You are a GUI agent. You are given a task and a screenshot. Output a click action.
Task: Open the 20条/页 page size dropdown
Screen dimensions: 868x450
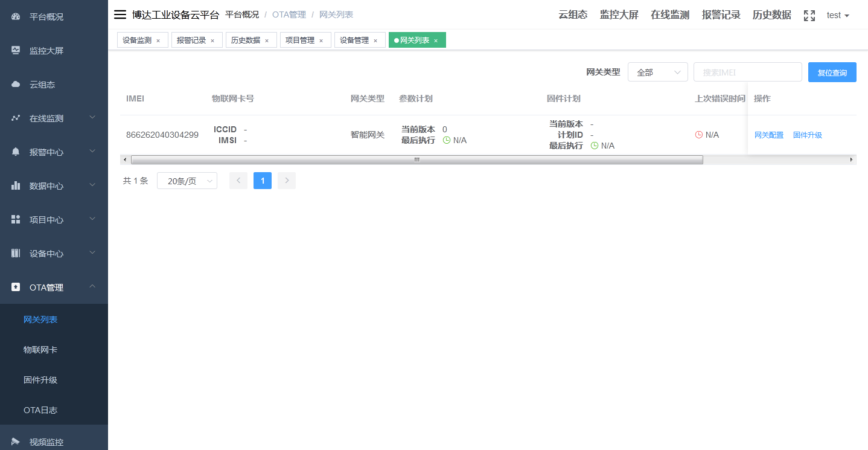(187, 180)
